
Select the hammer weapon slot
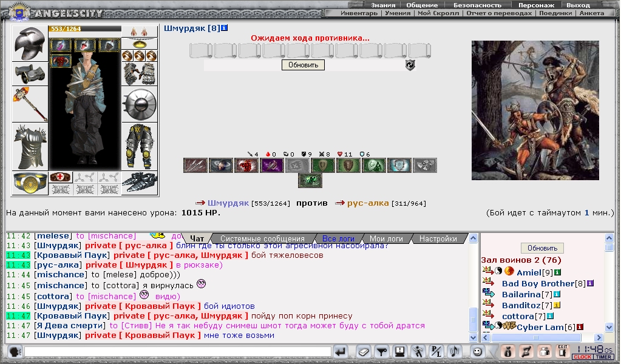(30, 104)
